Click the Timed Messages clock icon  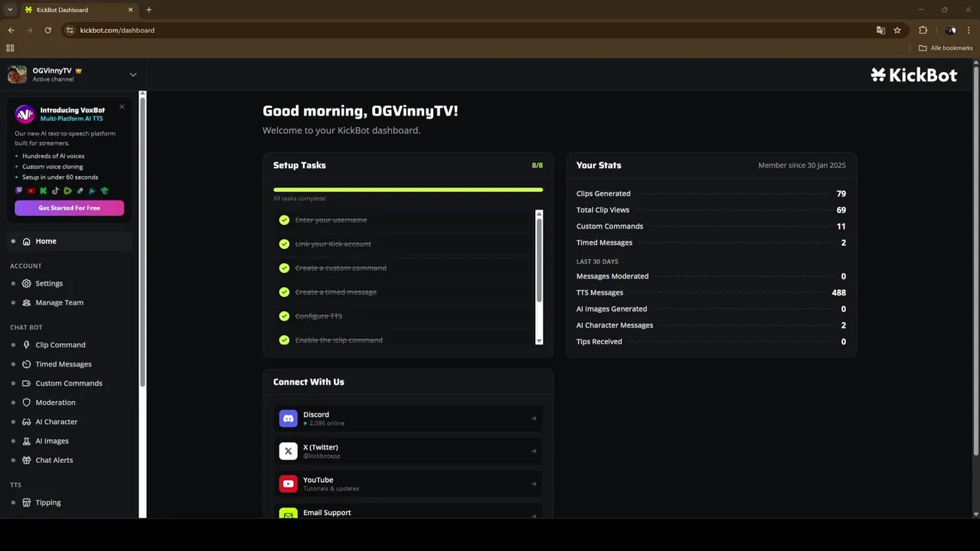(x=27, y=364)
